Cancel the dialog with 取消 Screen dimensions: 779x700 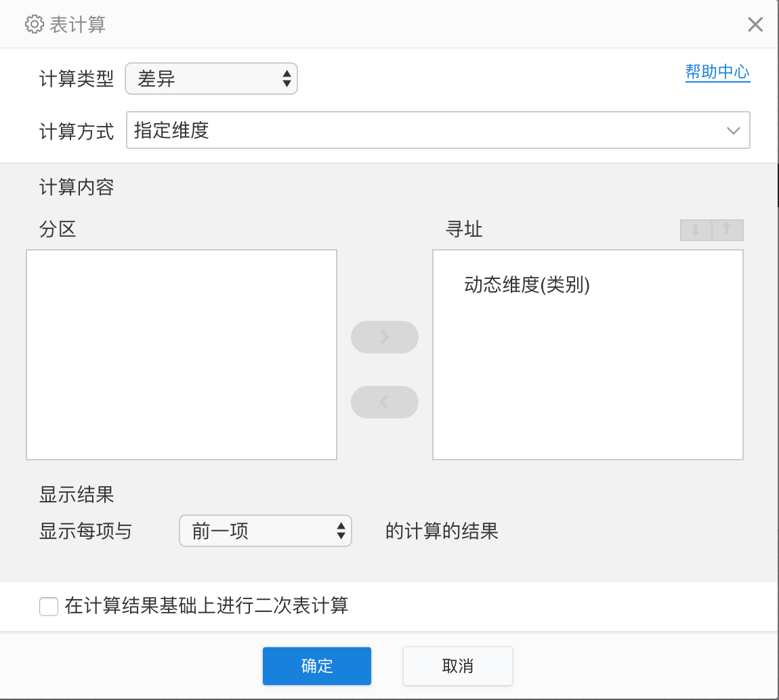[x=457, y=666]
